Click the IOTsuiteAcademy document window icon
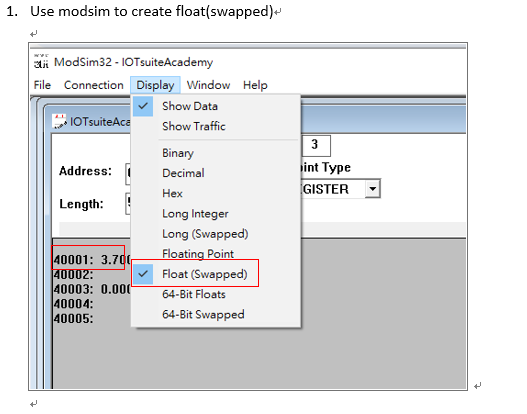527x414 pixels. tap(60, 122)
